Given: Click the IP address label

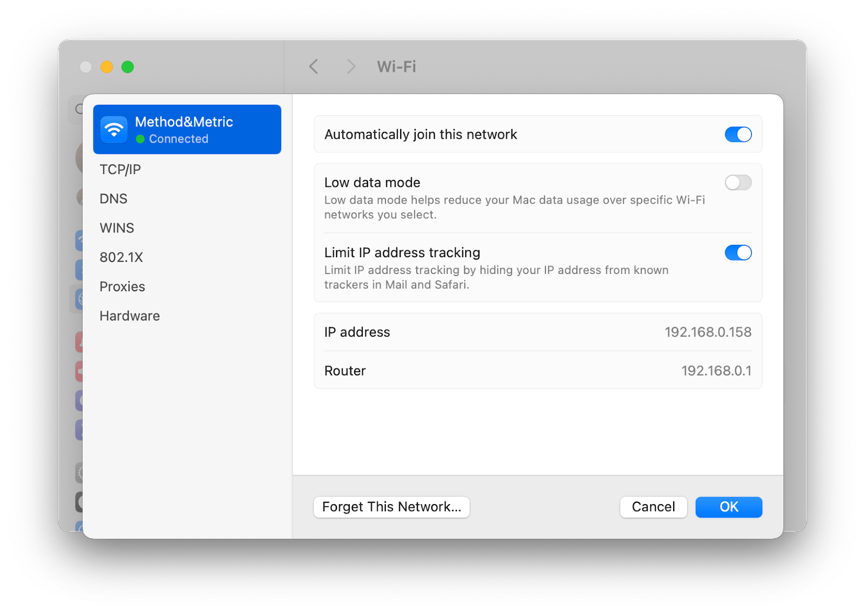Looking at the screenshot, I should (357, 332).
